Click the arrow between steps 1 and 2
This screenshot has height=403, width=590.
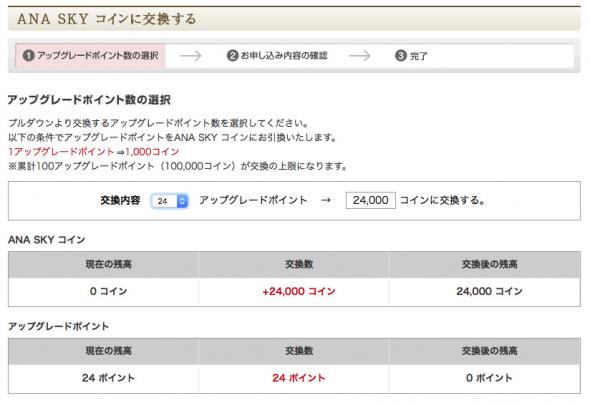point(190,56)
